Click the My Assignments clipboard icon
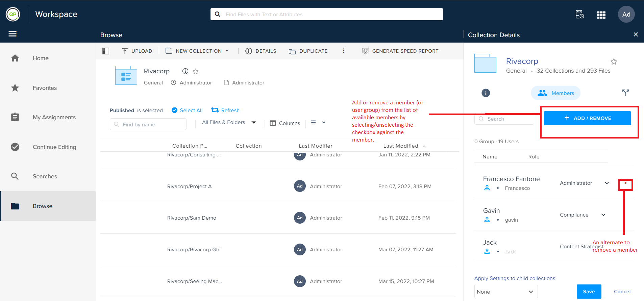 [15, 117]
